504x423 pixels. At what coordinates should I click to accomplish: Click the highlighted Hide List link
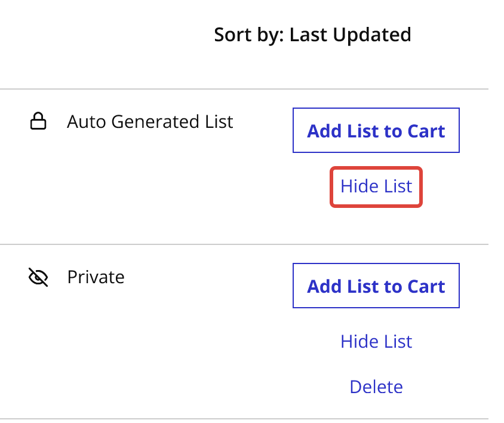click(x=376, y=186)
